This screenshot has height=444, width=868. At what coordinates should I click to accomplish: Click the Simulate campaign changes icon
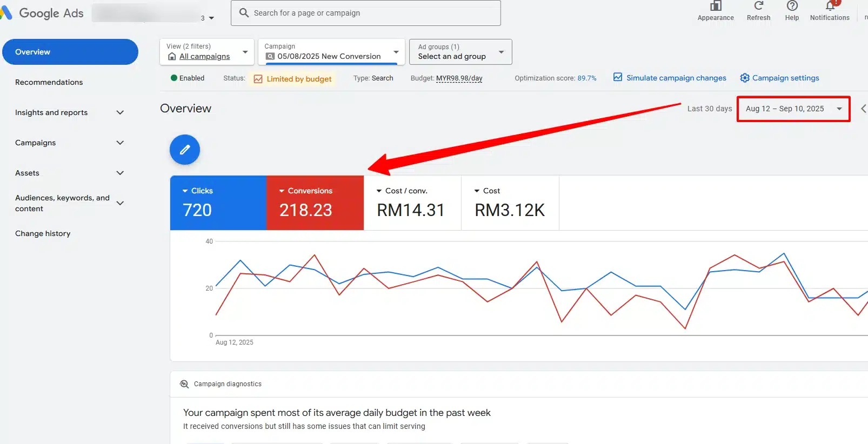(618, 77)
